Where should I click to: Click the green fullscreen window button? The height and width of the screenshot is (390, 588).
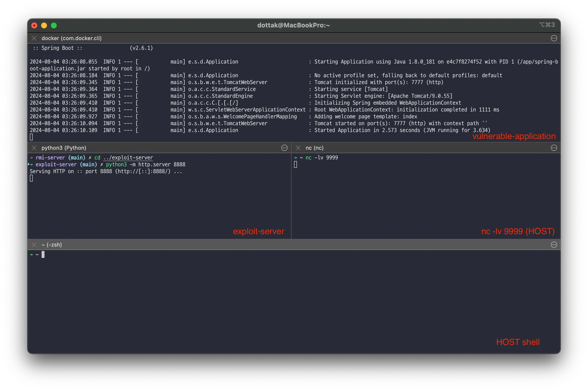[x=54, y=26]
